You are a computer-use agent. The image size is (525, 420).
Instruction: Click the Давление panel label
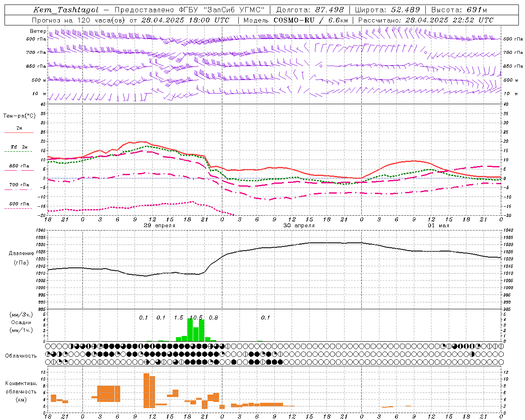click(x=21, y=253)
